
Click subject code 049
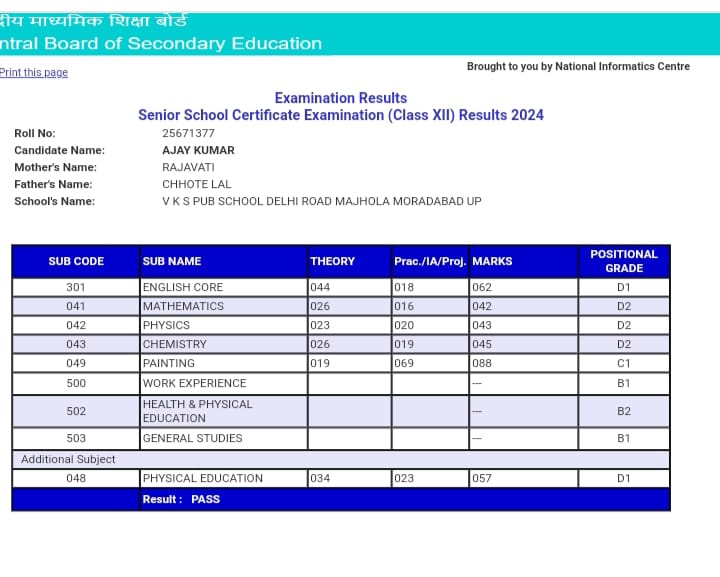[x=76, y=363]
